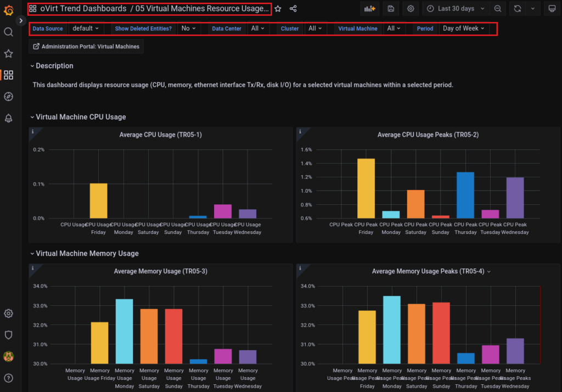Click the Data Center variable label
The height and width of the screenshot is (392, 562).
point(227,29)
